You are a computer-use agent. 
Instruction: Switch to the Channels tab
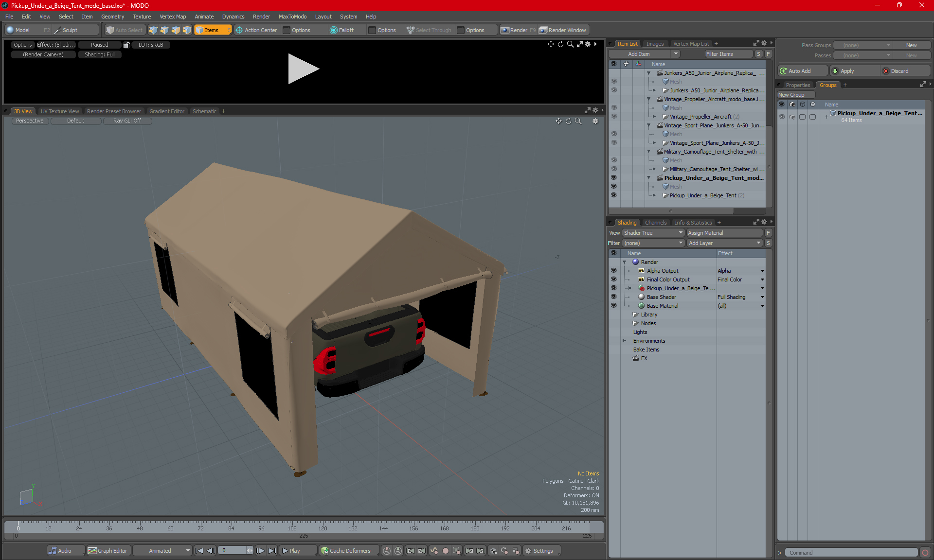[655, 223]
